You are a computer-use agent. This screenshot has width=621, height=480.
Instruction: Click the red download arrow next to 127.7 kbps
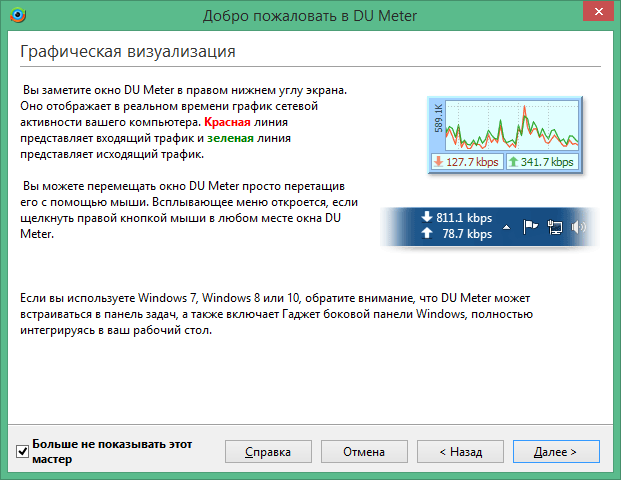(438, 162)
